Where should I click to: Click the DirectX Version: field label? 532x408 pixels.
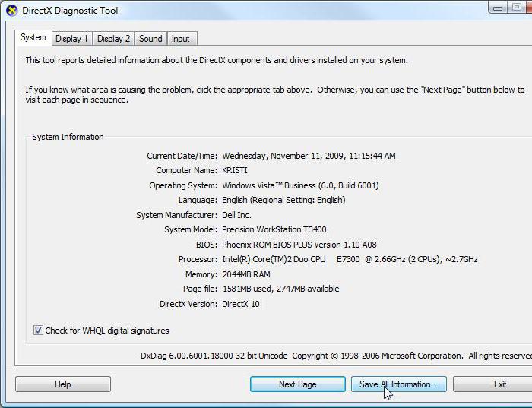pos(188,304)
